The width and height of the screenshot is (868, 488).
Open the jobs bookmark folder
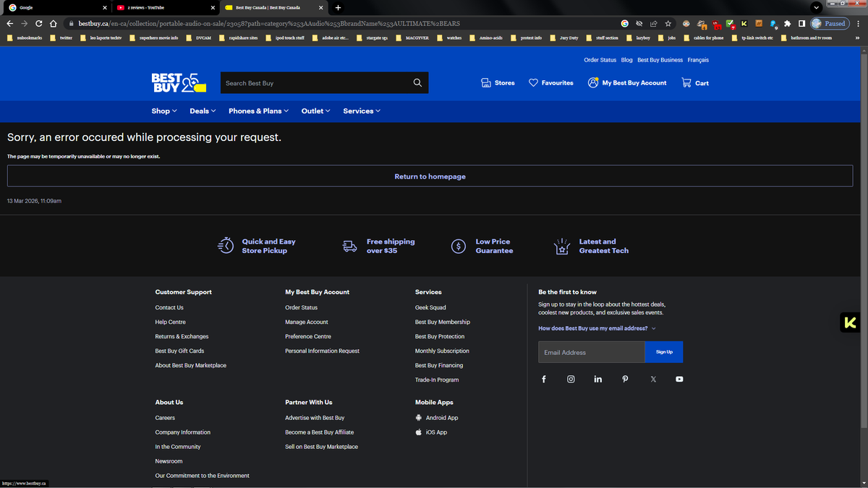(x=666, y=38)
